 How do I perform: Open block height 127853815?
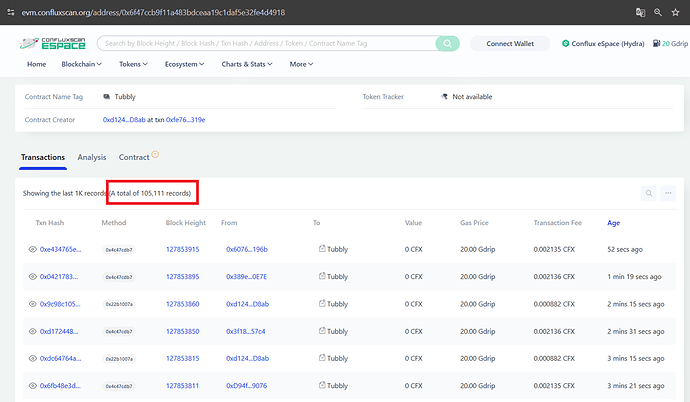click(183, 358)
